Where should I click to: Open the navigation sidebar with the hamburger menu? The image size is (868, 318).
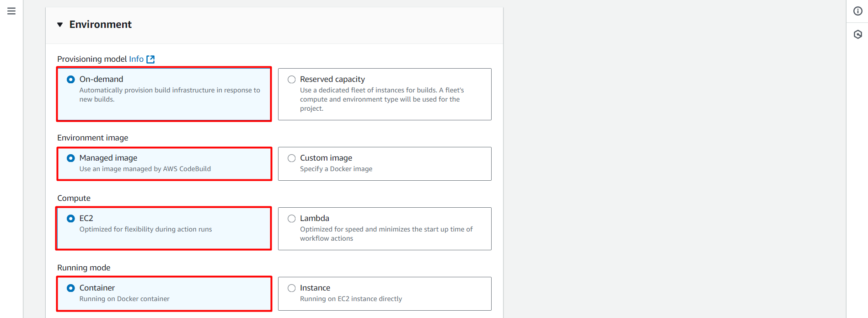(11, 11)
